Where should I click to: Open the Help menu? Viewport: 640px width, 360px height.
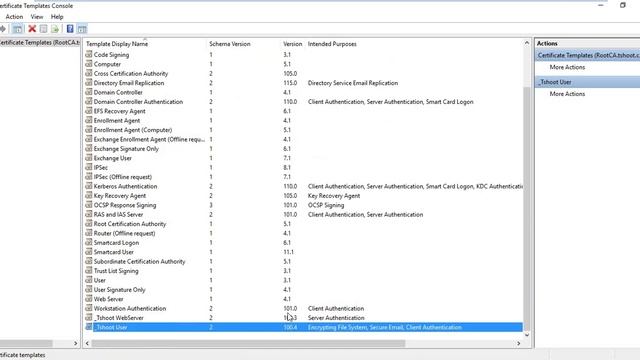[x=57, y=17]
